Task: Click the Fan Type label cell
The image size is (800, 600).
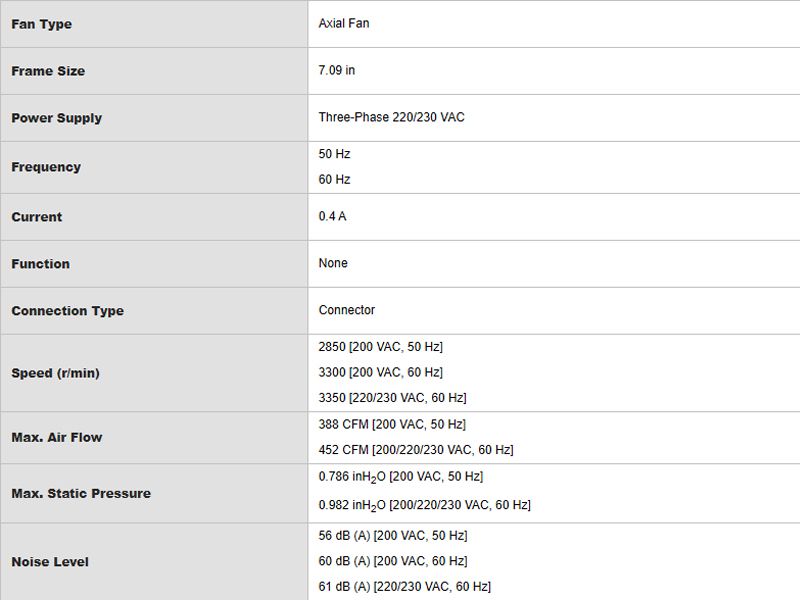Action: point(154,24)
